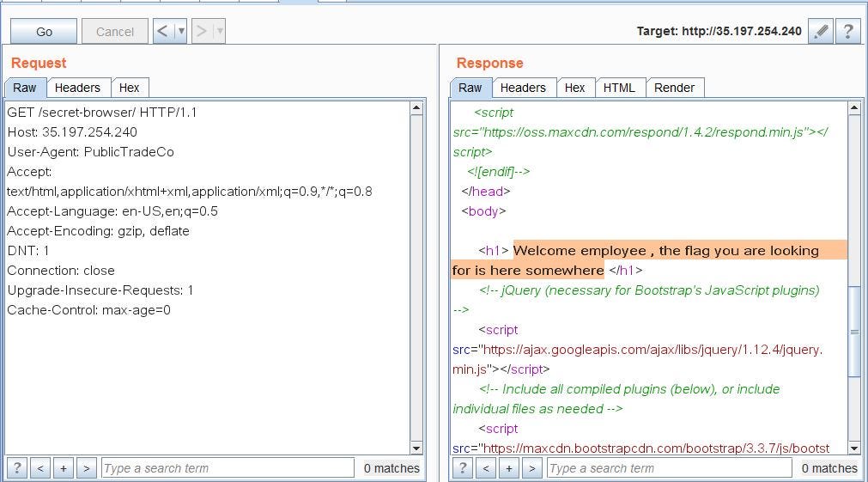Go back to previous request with left arrow
The width and height of the screenshot is (868, 482).
tap(162, 31)
